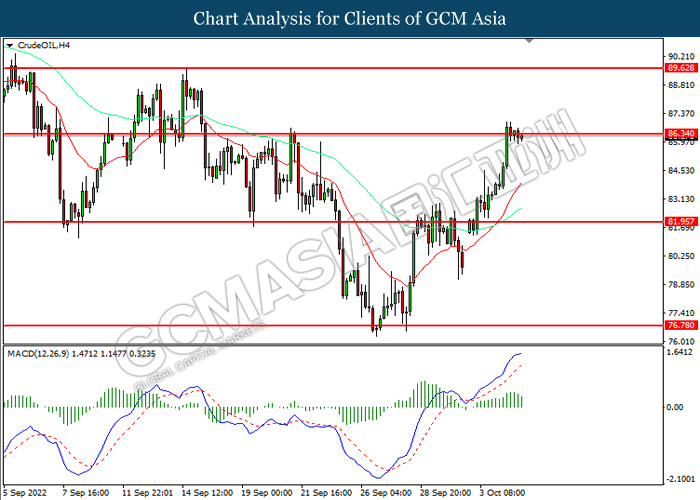This screenshot has width=700, height=500.
Task: Click the 88.810 price axis value
Action: tap(681, 85)
